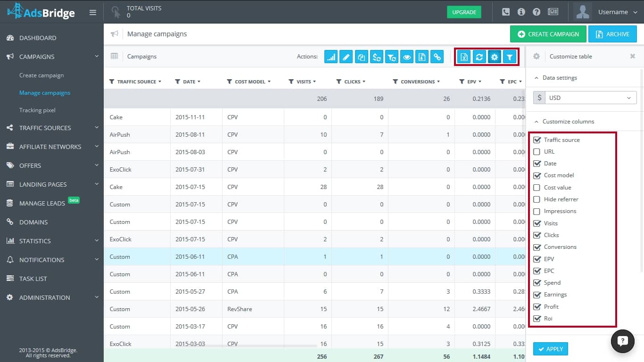Uncheck the Visits checkbox
The image size is (644, 362).
[537, 223]
